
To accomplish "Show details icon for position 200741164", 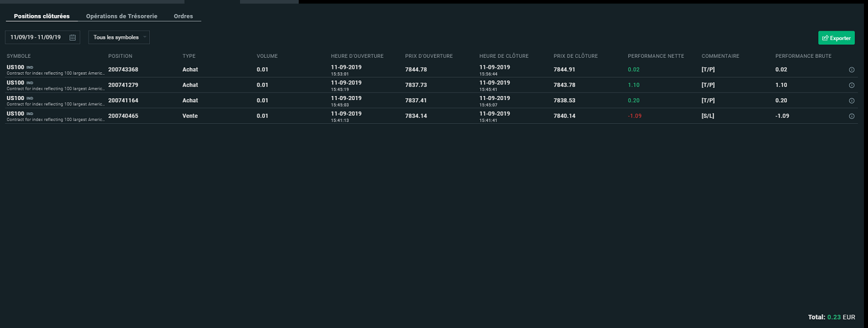I will pyautogui.click(x=852, y=101).
